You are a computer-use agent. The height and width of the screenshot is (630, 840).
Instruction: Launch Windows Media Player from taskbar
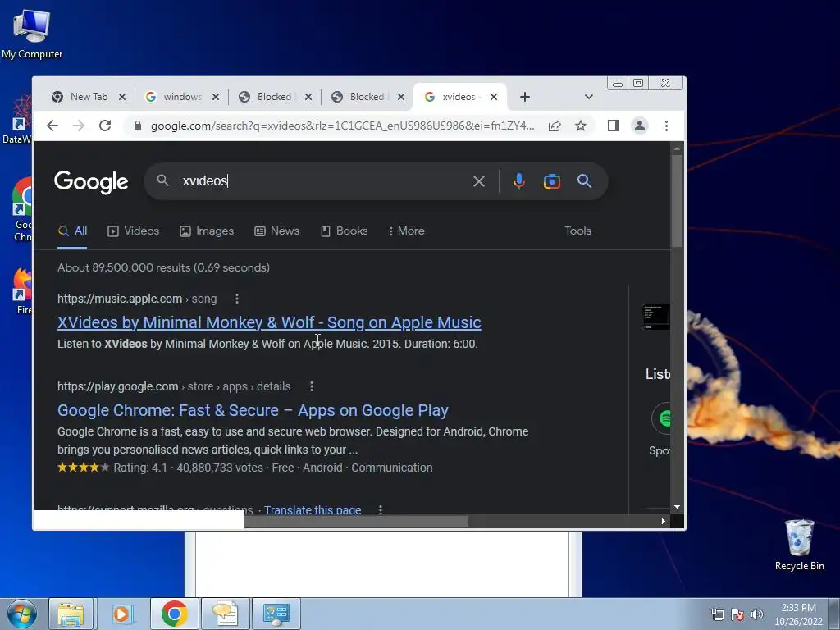121,614
